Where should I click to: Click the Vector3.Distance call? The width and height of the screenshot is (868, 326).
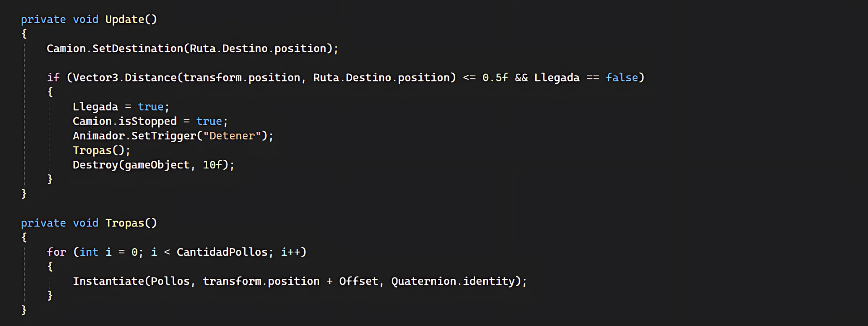125,77
